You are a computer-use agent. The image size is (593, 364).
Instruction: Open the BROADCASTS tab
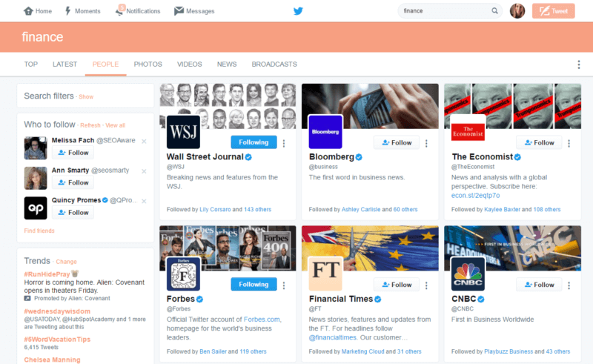[x=274, y=64]
